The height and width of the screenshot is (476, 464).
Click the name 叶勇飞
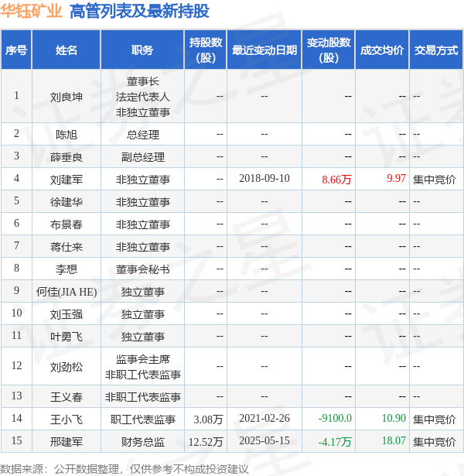(66, 337)
